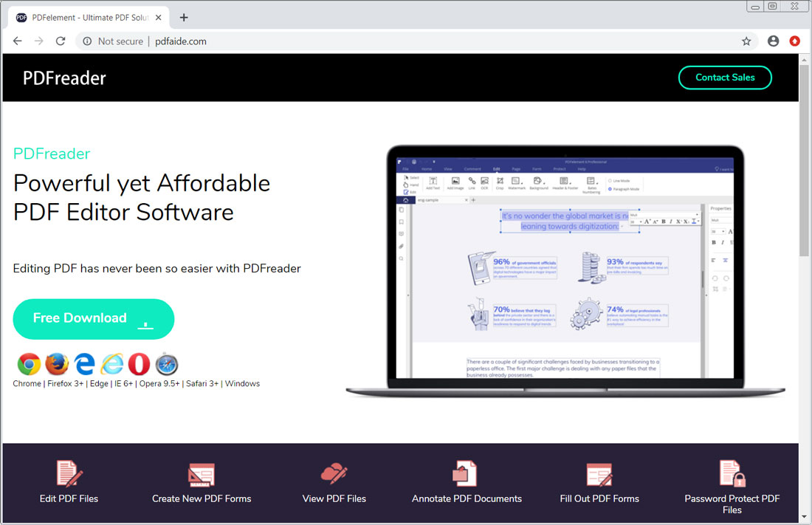Click the PDFreader logo in the header

[64, 78]
